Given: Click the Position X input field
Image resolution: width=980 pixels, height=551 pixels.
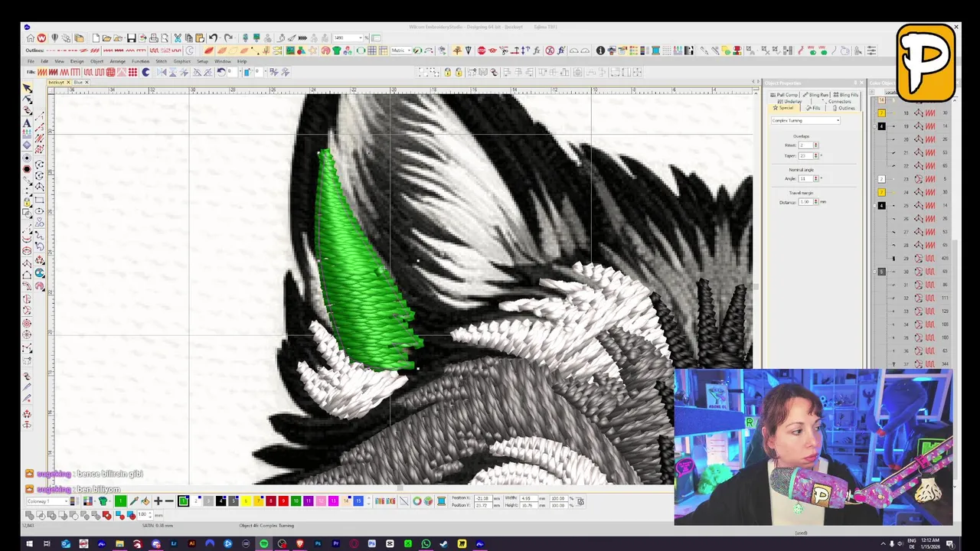Looking at the screenshot, I should tap(483, 498).
